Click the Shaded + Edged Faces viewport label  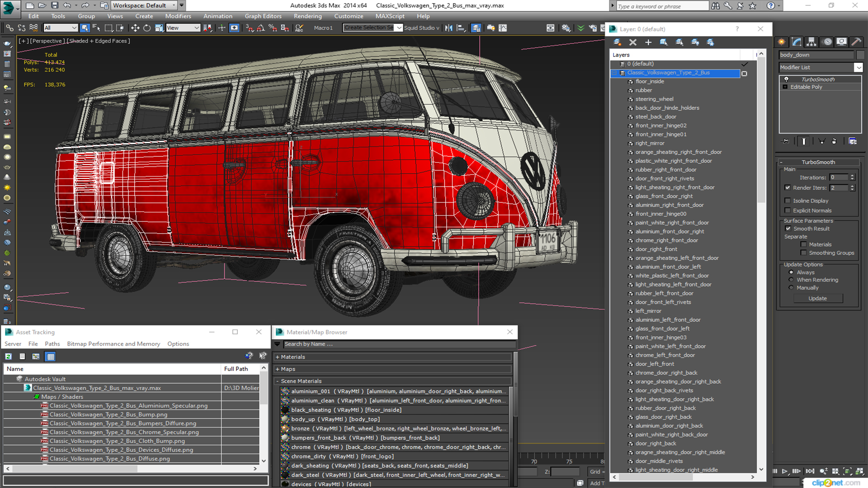point(99,41)
